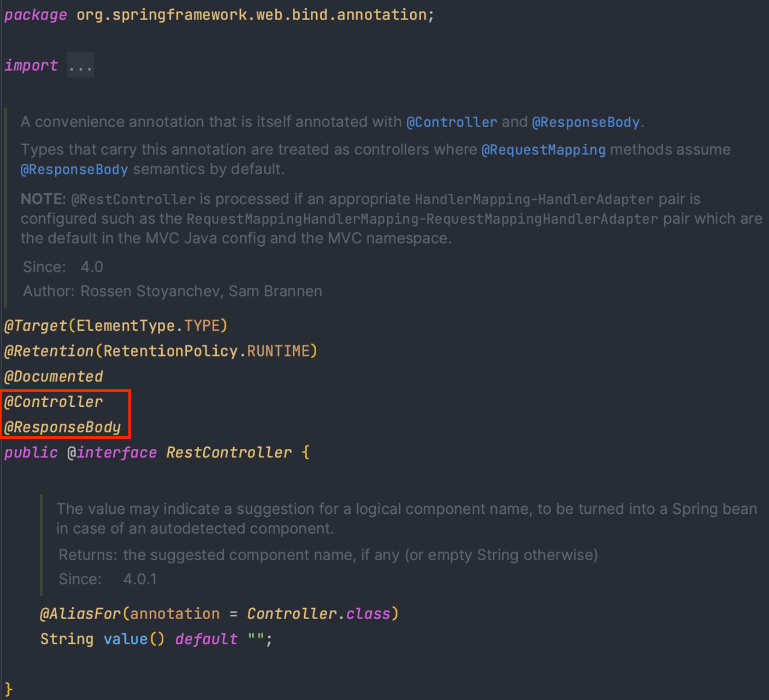Click RetentionPolicy.RUNTIME constant
769x700 pixels.
coord(206,351)
